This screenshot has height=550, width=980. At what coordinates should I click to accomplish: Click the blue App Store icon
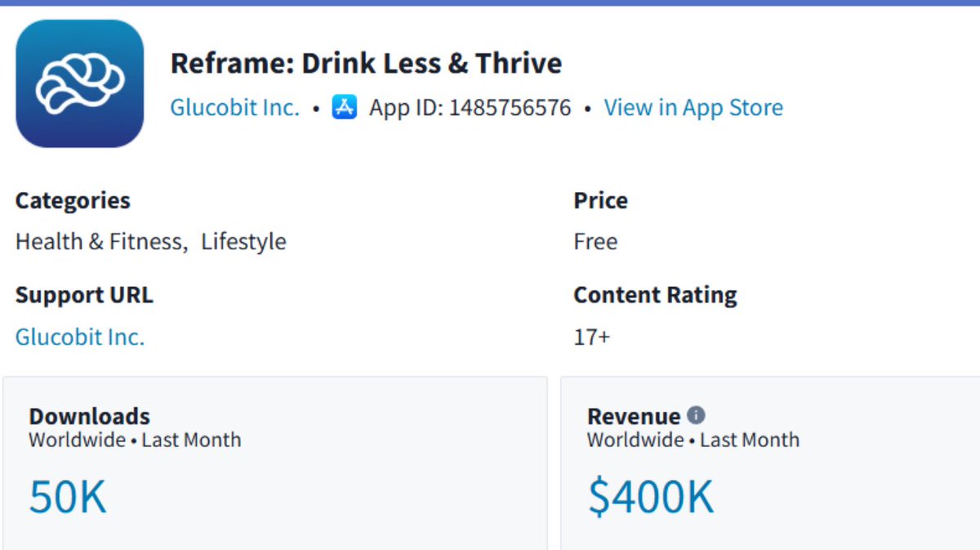(x=345, y=107)
